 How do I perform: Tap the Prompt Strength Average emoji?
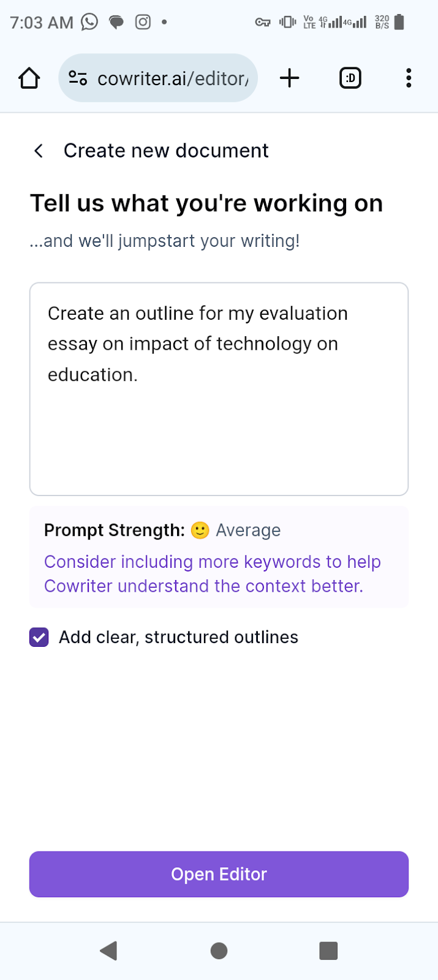200,530
